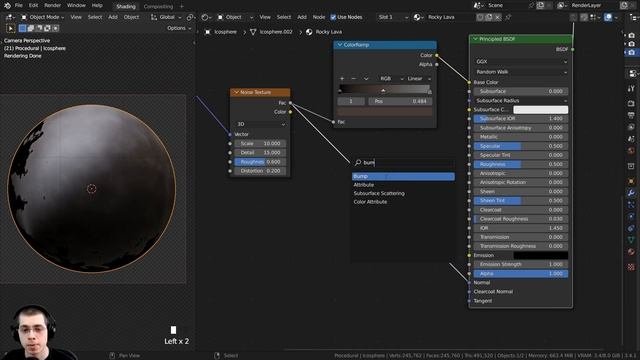Open the Options dropdown in viewport

(x=179, y=28)
